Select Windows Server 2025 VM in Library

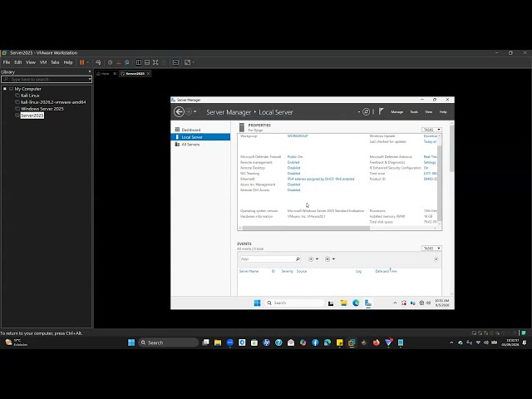click(42, 109)
